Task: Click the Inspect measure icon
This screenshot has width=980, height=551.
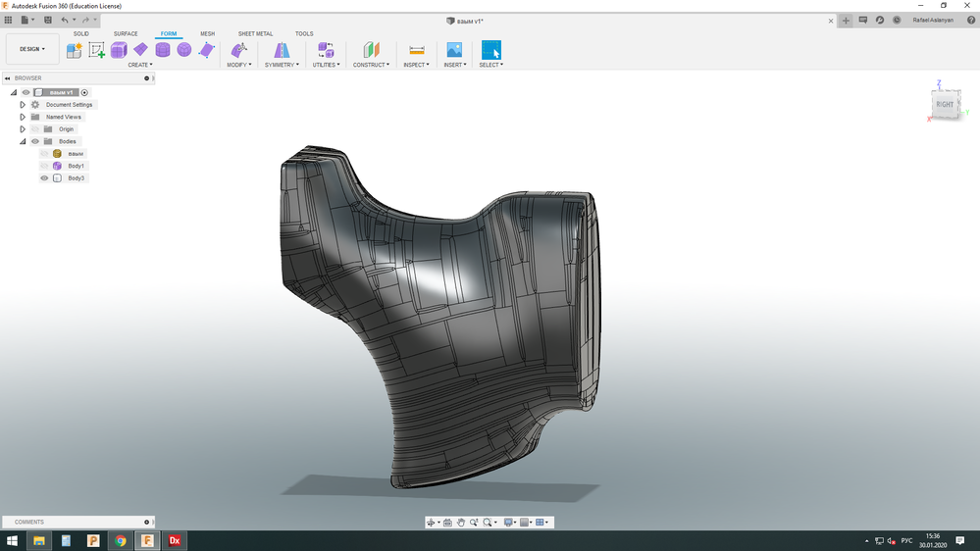Action: 416,50
